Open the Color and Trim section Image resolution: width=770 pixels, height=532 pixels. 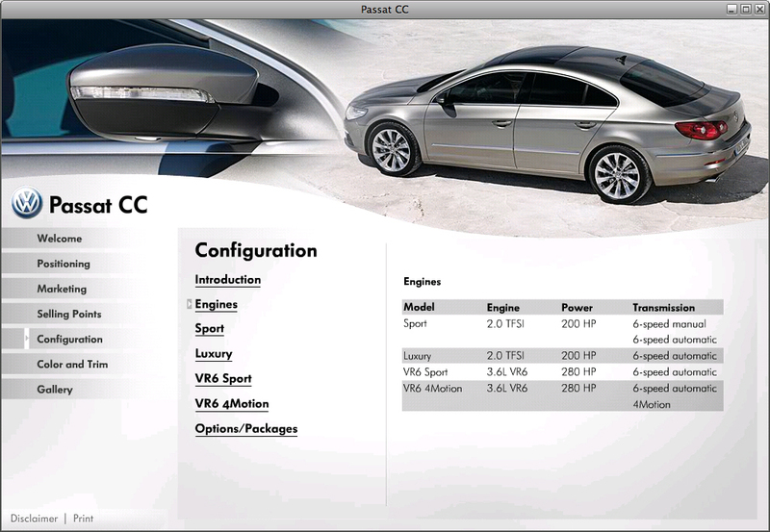pyautogui.click(x=72, y=365)
